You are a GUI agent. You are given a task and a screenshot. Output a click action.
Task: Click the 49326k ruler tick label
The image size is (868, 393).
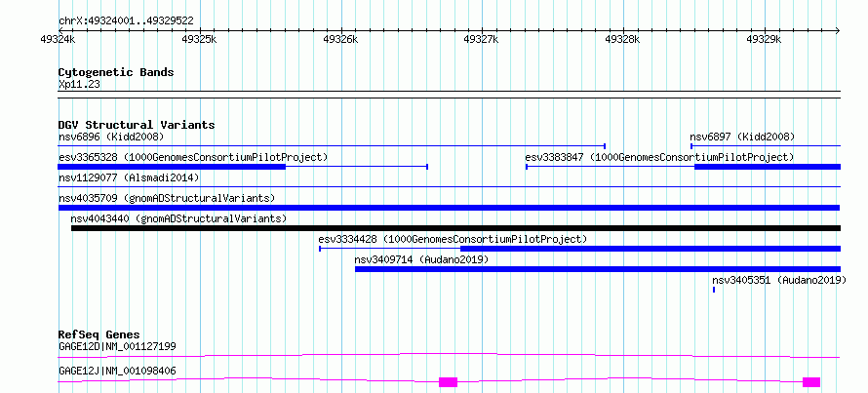pos(340,39)
